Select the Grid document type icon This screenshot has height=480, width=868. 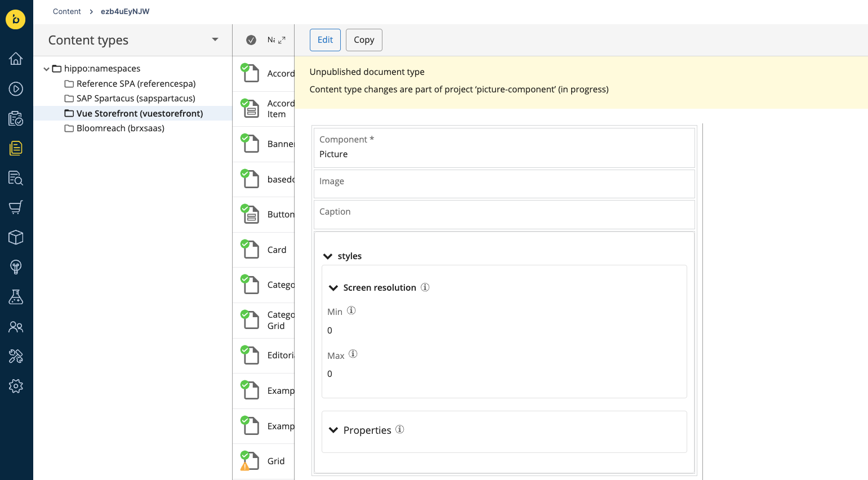(250, 461)
